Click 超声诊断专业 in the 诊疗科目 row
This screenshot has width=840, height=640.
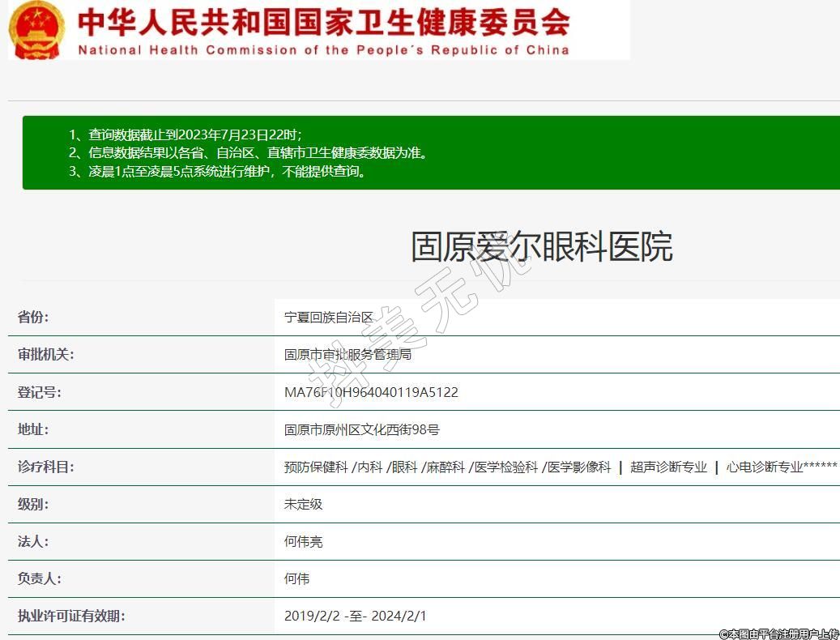tap(668, 467)
